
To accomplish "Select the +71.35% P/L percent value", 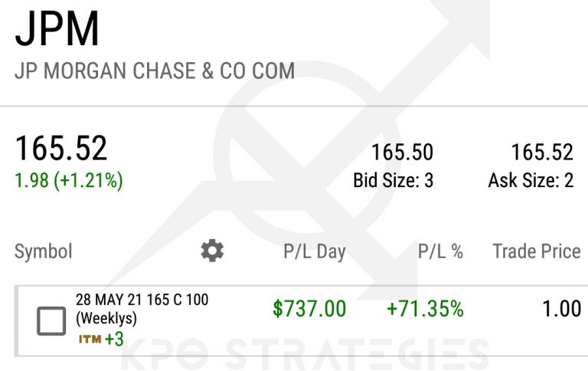I will (x=425, y=309).
